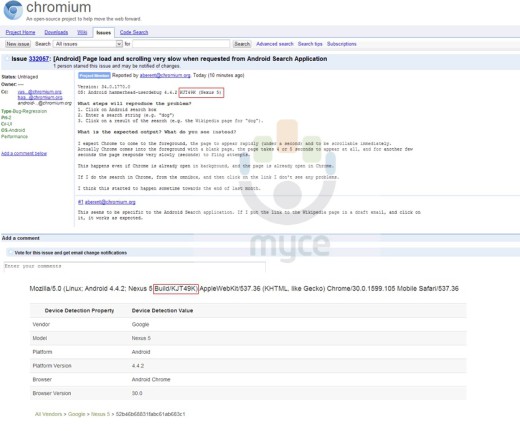Star issue 332057 beside the title
Image resolution: width=520 pixels, height=431 pixels.
[x=7, y=59]
